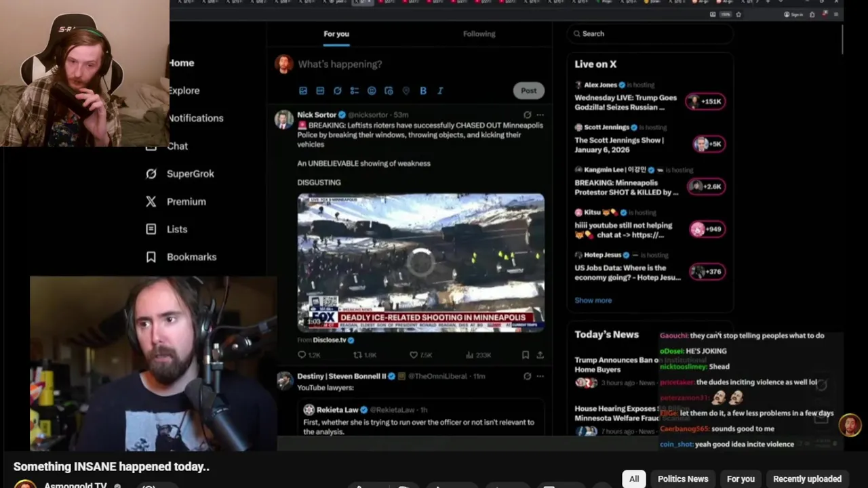868x488 pixels.
Task: Click Destiny's profile avatar
Action: pyautogui.click(x=285, y=381)
